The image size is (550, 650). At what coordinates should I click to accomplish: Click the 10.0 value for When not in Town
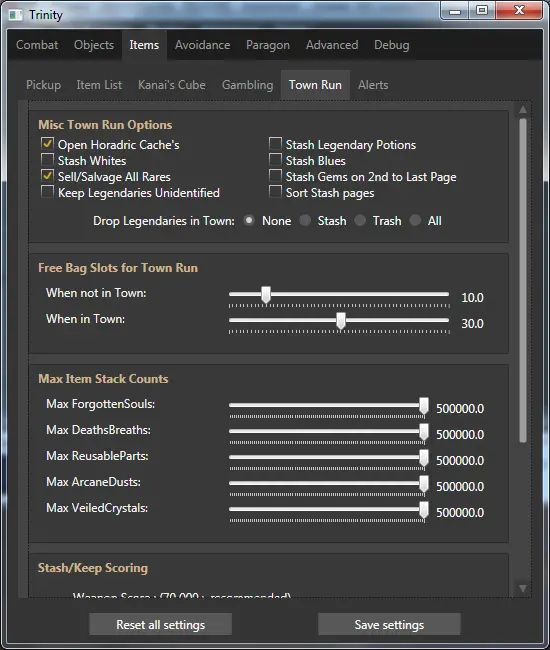coord(472,298)
